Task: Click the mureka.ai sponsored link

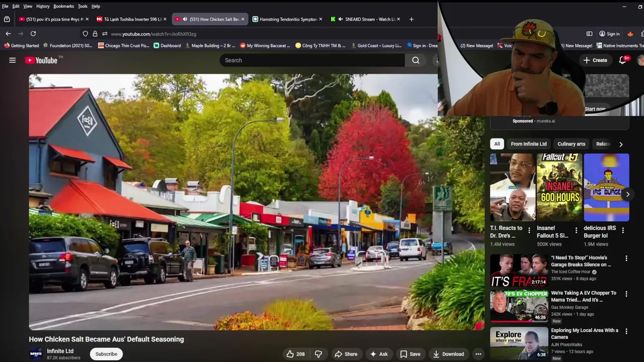Action: pos(545,121)
